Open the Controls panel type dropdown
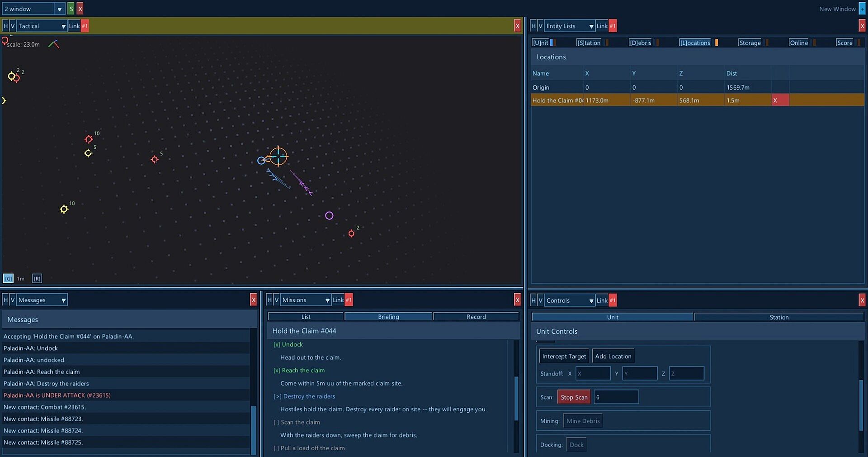 click(x=570, y=300)
